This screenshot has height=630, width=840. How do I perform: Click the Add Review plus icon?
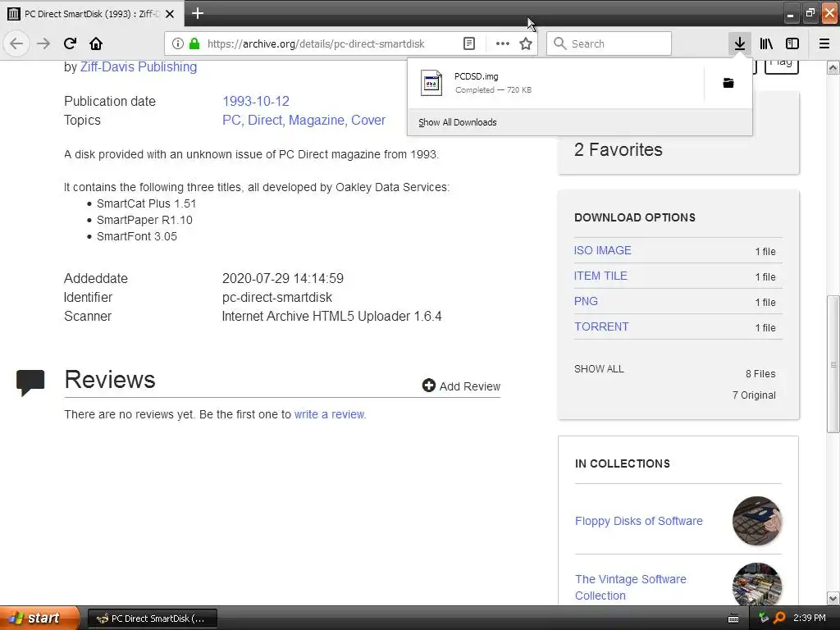428,386
